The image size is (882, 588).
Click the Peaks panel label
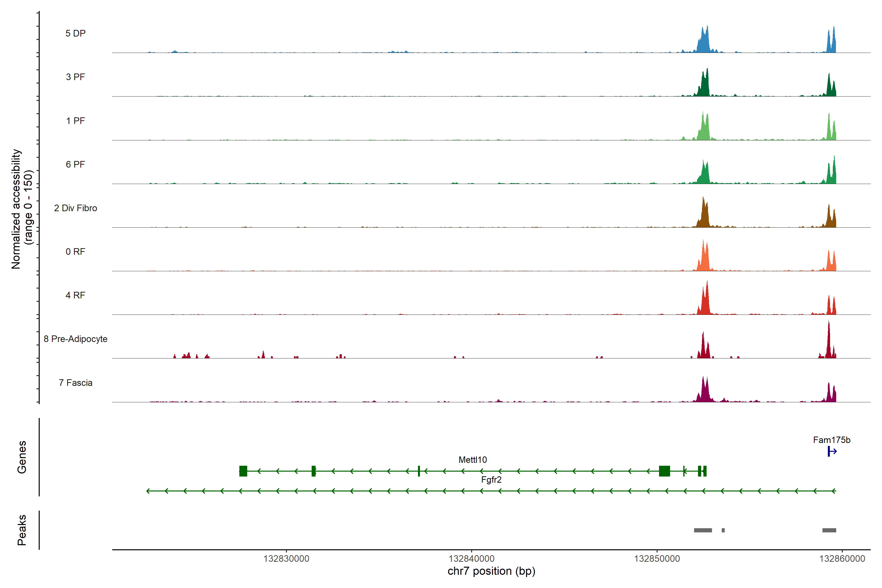(22, 530)
